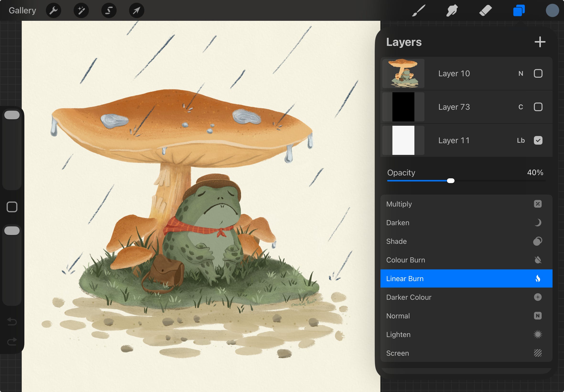
Task: Close the Layers panel icon
Action: tap(519, 11)
